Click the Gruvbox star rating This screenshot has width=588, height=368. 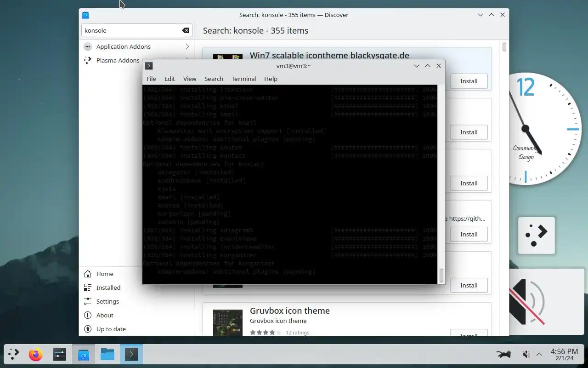click(x=265, y=332)
